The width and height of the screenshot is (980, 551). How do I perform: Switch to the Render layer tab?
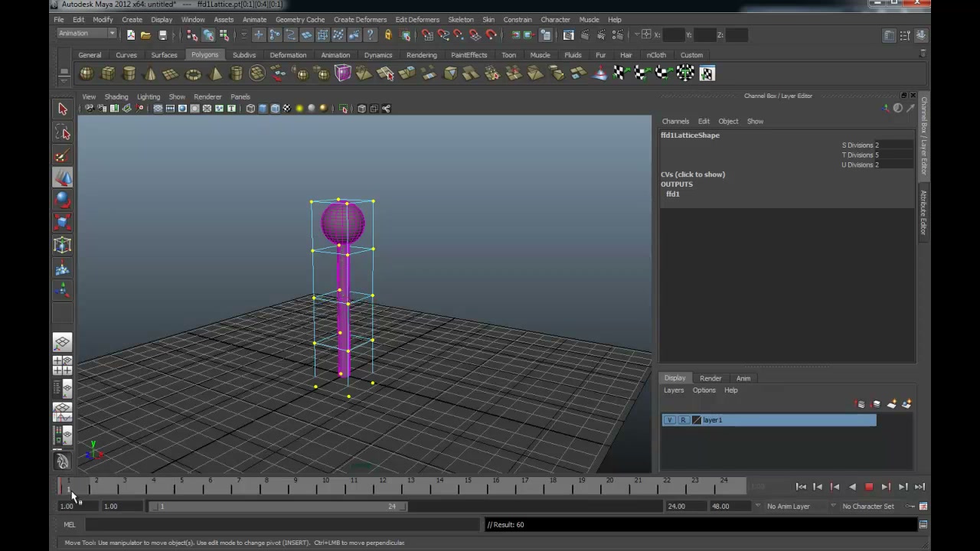710,378
